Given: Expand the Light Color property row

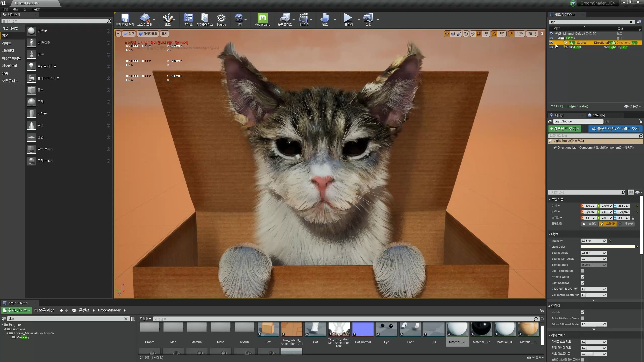Looking at the screenshot, I should click(x=550, y=247).
